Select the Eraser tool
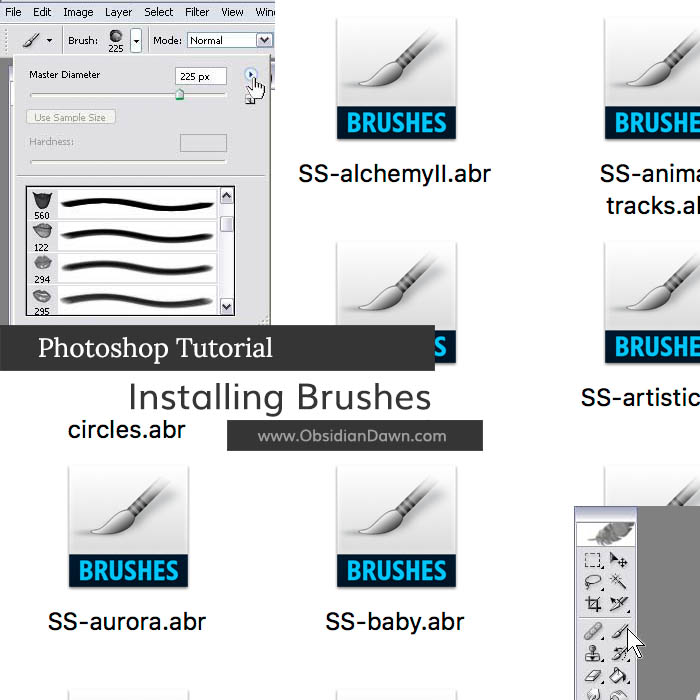 [x=593, y=675]
